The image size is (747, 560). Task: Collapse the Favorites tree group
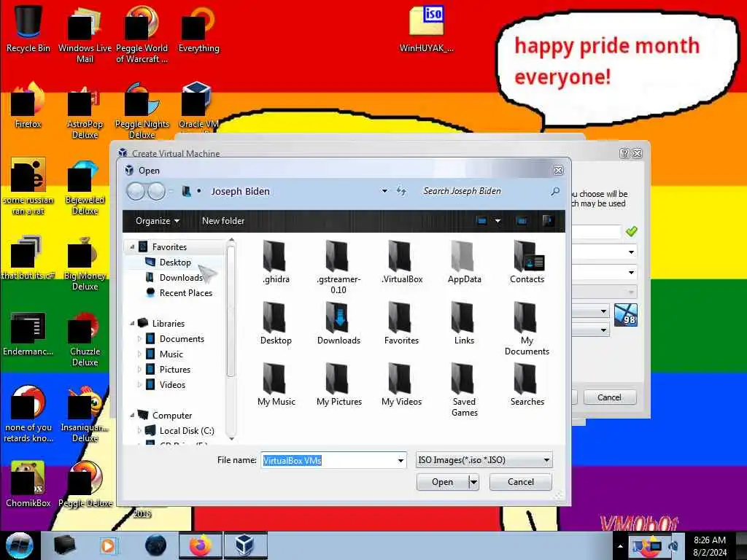coord(132,246)
